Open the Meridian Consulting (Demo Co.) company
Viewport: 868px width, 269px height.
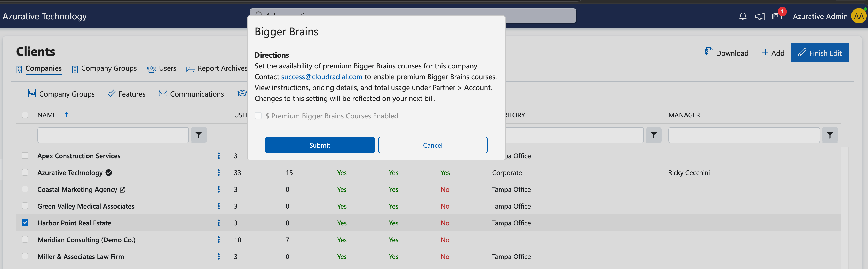[x=86, y=240]
